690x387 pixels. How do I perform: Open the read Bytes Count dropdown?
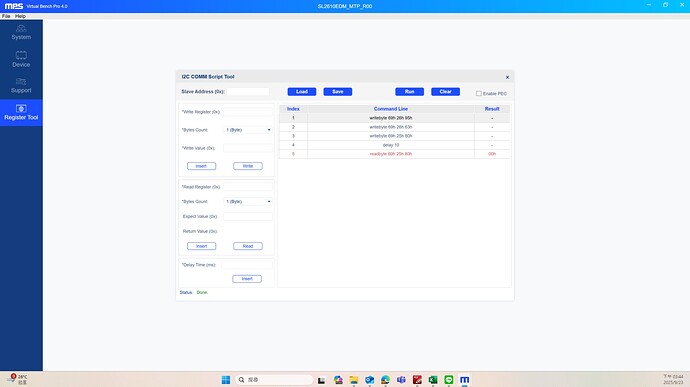tap(248, 201)
